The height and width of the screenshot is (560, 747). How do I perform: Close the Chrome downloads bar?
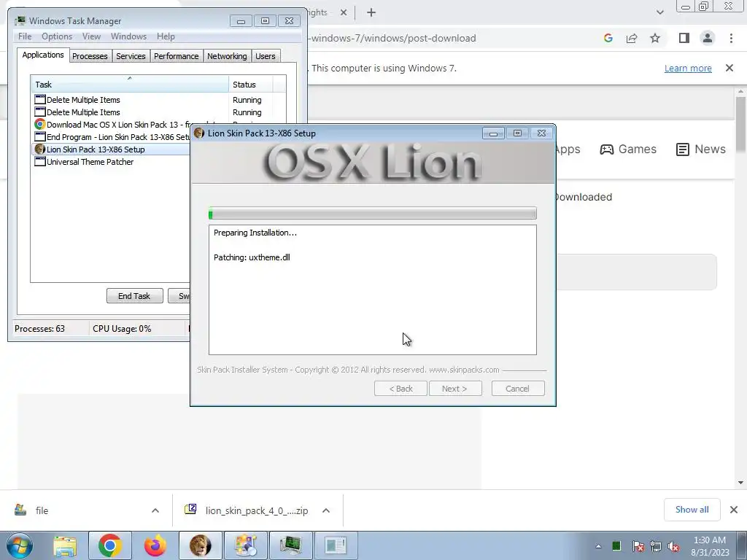[734, 510]
